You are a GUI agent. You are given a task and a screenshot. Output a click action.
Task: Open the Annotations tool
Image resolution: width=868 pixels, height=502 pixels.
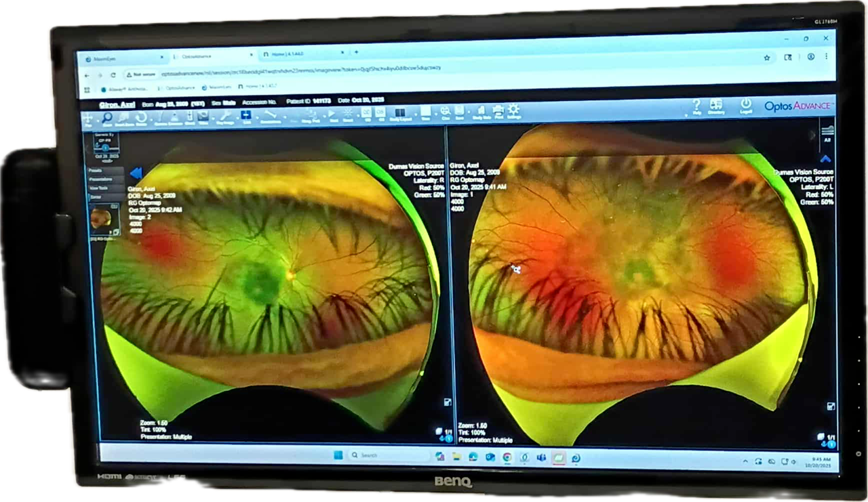pyautogui.click(x=271, y=117)
